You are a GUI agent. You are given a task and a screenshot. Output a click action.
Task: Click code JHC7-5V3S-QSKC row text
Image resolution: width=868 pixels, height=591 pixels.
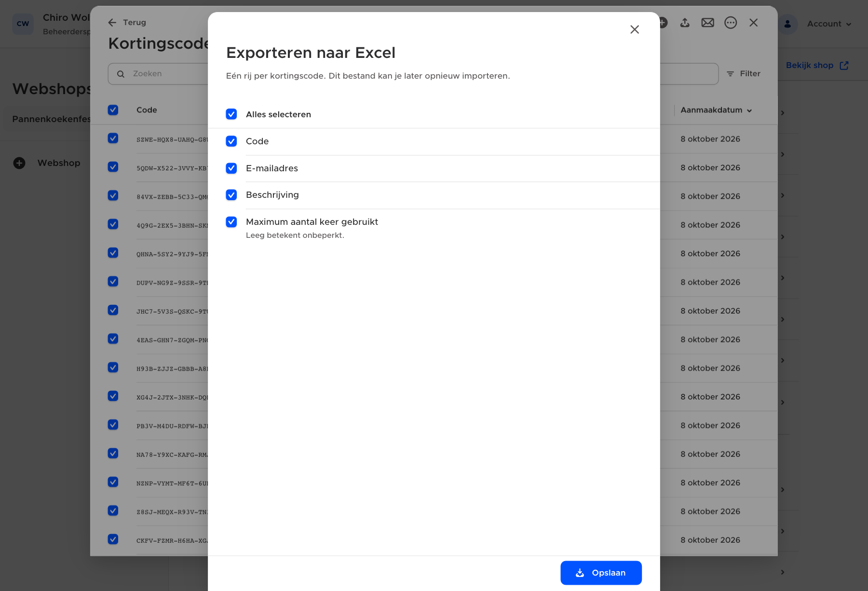click(172, 312)
